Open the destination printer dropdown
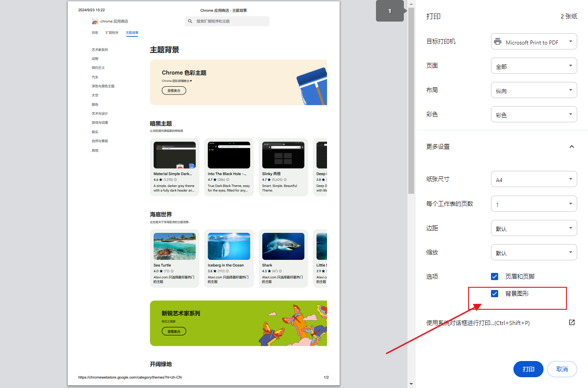Image resolution: width=588 pixels, height=388 pixels. pyautogui.click(x=534, y=42)
